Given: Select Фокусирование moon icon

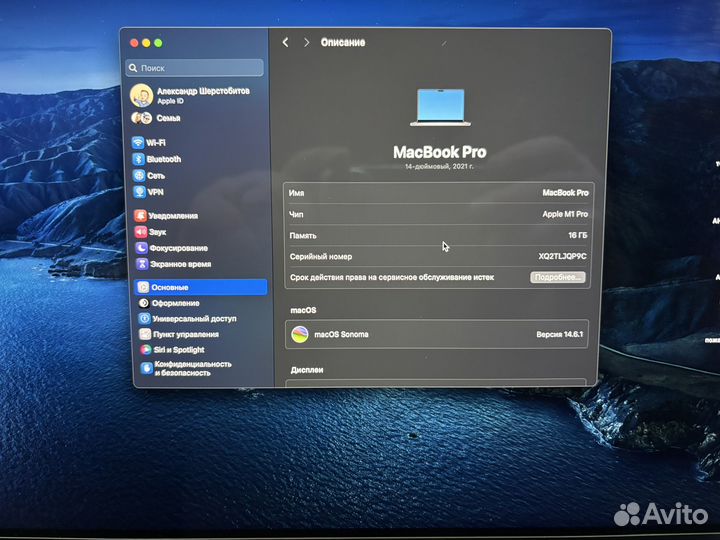Looking at the screenshot, I should pyautogui.click(x=141, y=248).
